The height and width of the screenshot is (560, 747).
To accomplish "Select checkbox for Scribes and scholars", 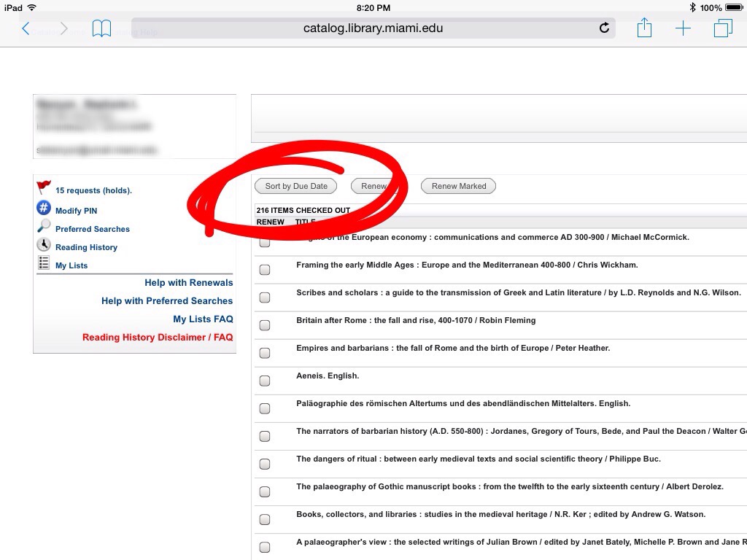I will (265, 297).
